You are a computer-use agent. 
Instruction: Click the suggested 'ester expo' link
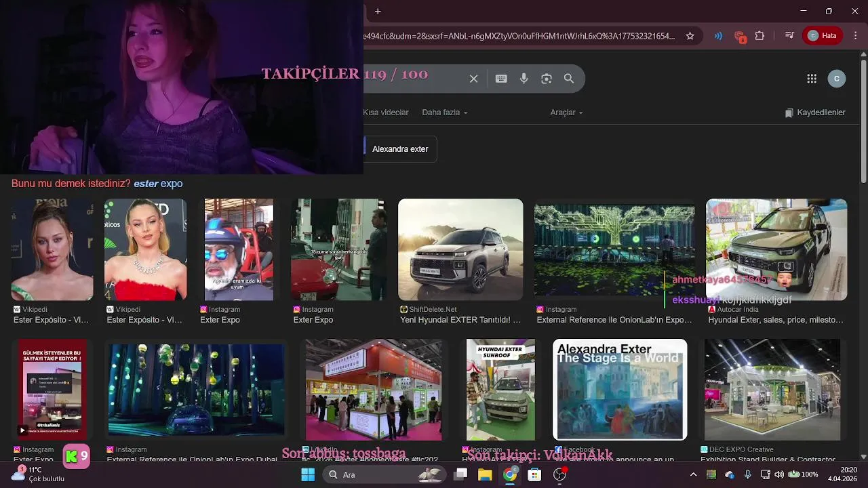tap(158, 184)
